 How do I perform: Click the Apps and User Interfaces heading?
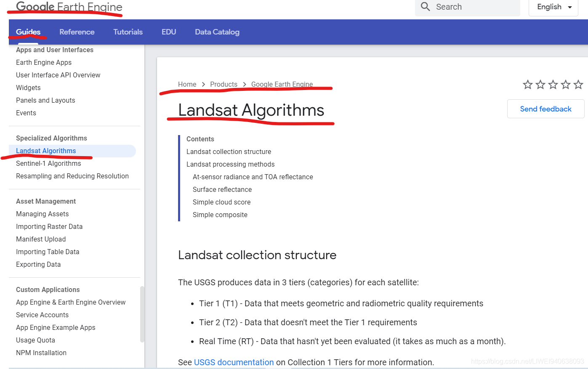55,50
